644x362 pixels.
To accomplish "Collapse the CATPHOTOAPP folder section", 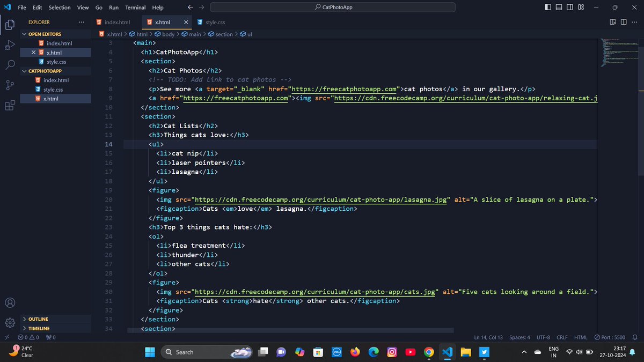I will pos(56,71).
